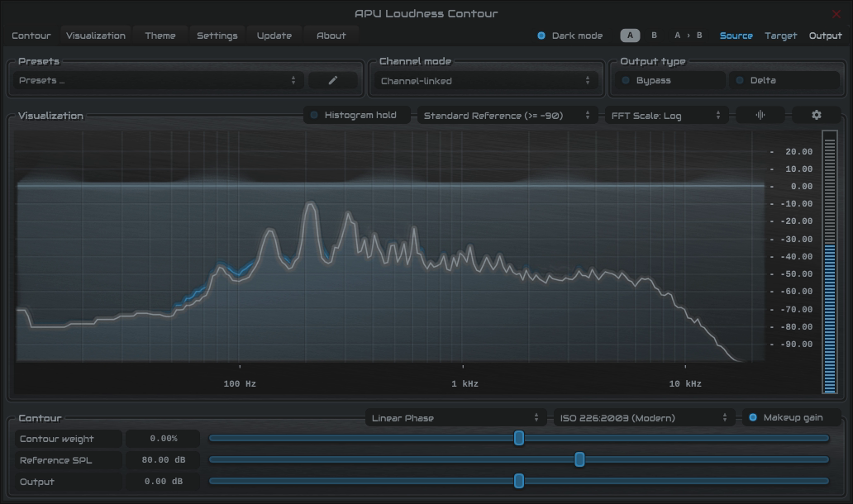Click Contour weight slider handle
The width and height of the screenshot is (853, 504).
pyautogui.click(x=519, y=438)
